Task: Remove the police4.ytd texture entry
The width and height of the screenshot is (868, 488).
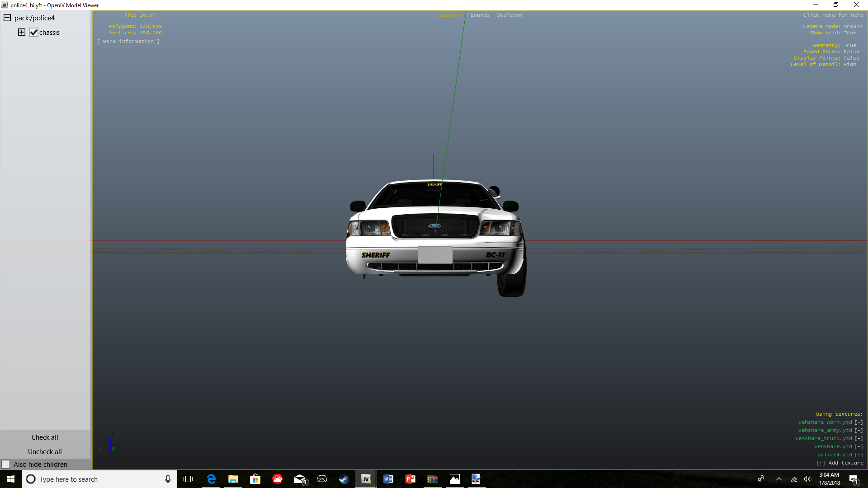Action: 859,455
